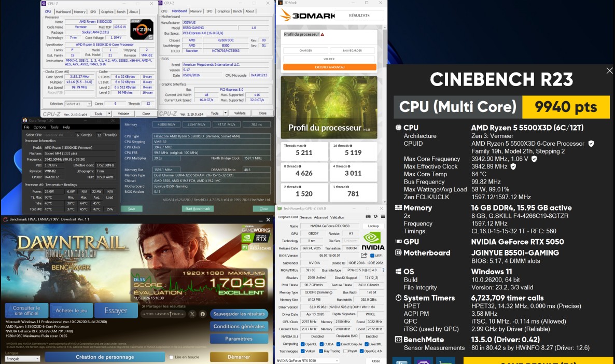The height and width of the screenshot is (364, 615).
Task: Open Bench tab in first CPU-Z window
Action: tap(121, 12)
